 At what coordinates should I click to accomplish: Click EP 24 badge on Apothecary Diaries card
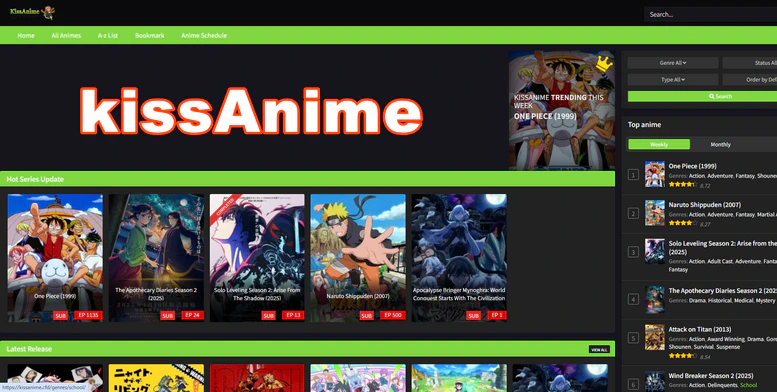pos(192,315)
